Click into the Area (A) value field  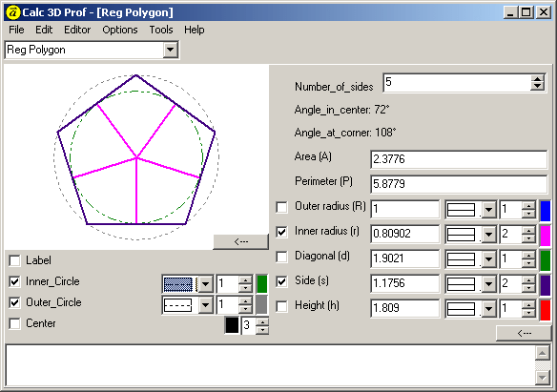tap(459, 159)
